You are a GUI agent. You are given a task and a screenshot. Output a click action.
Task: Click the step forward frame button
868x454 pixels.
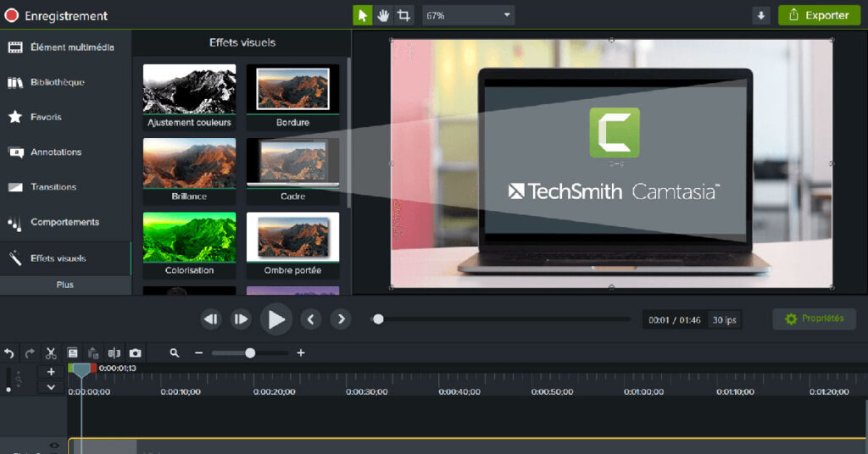pyautogui.click(x=241, y=319)
